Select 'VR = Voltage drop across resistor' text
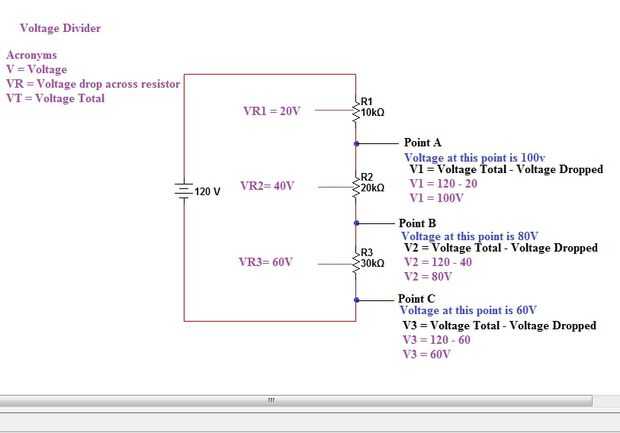 (93, 84)
